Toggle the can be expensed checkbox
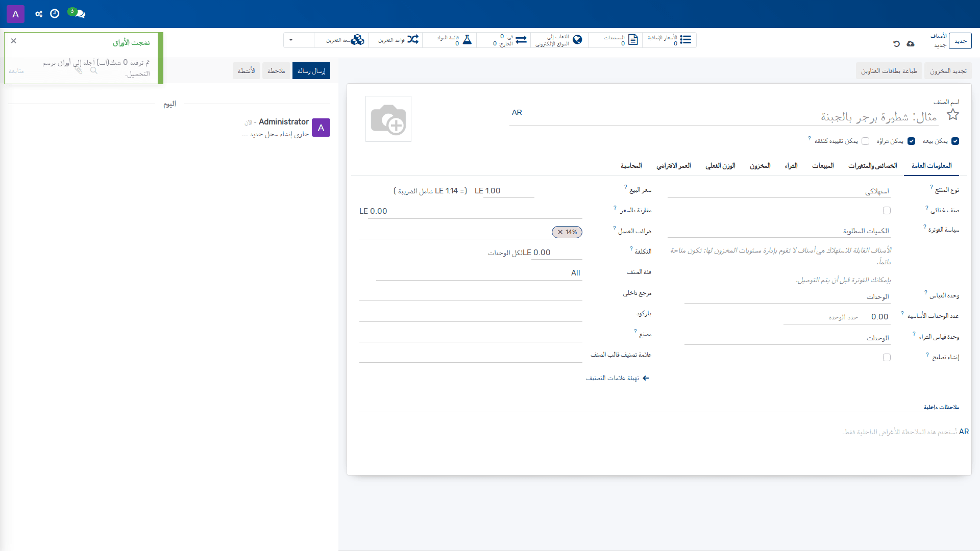 tap(865, 141)
